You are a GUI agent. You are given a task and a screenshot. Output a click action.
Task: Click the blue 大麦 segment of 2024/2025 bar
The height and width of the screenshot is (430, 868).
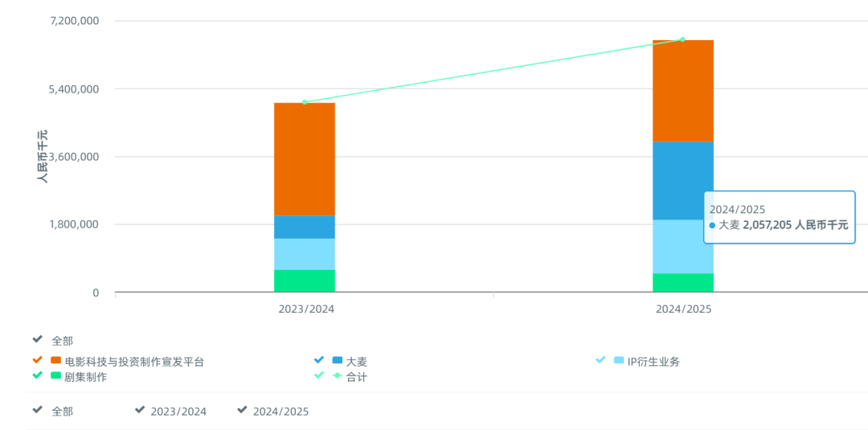pos(682,180)
